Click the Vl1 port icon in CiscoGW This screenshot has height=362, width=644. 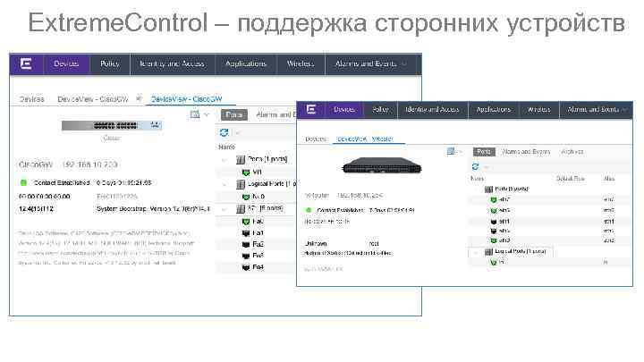246,173
